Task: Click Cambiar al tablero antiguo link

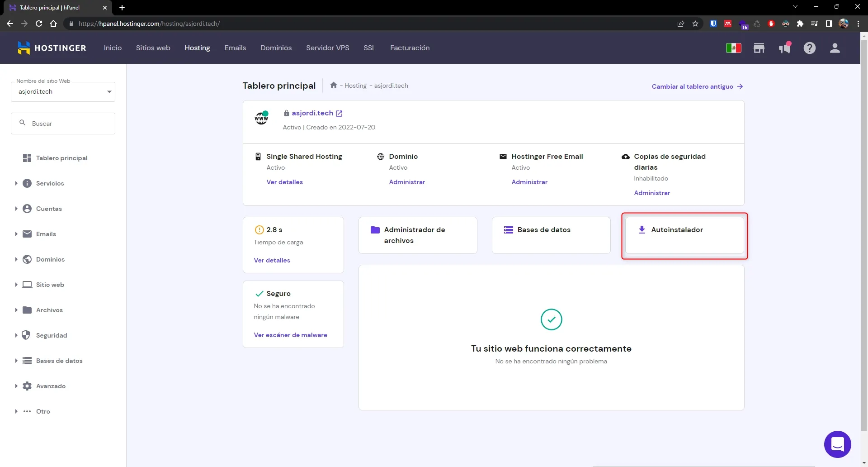Action: (x=697, y=86)
